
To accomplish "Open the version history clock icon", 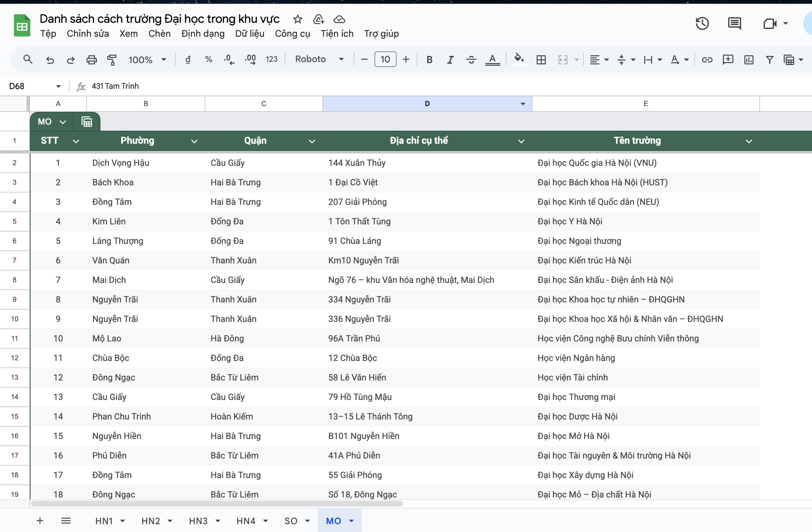I will coord(702,23).
